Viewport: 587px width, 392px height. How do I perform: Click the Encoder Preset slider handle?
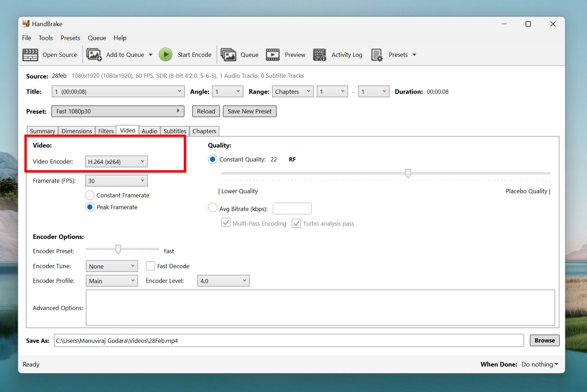tap(118, 249)
